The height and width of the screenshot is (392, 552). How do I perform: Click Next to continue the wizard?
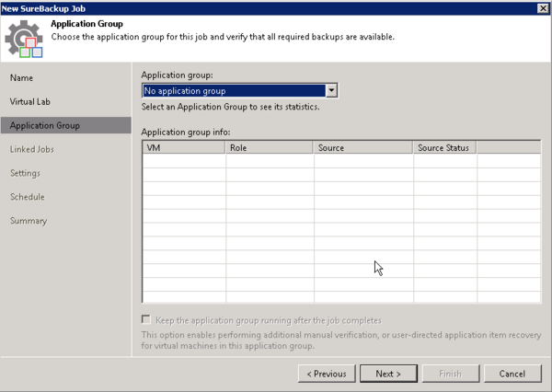(387, 374)
